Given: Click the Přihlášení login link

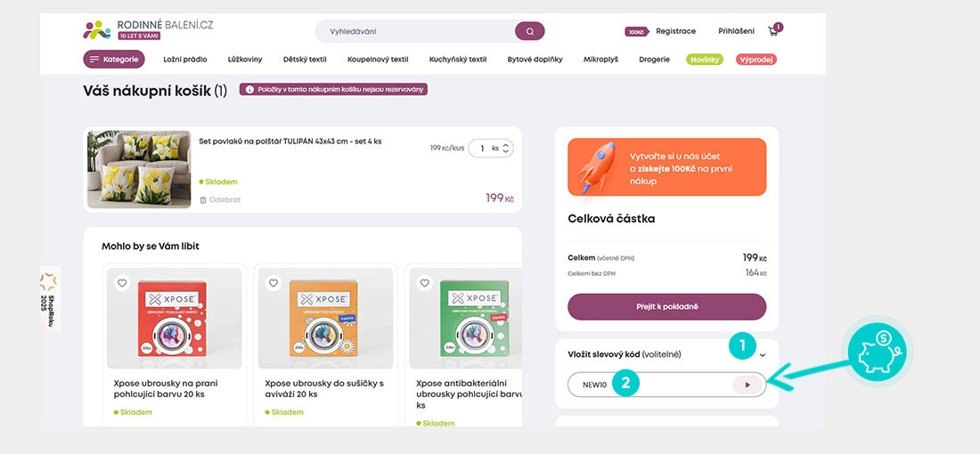Looking at the screenshot, I should (x=736, y=31).
